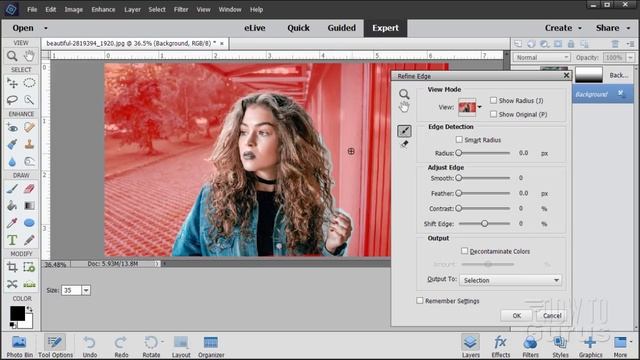Enable Decontaminate Colors checkbox

tap(464, 251)
